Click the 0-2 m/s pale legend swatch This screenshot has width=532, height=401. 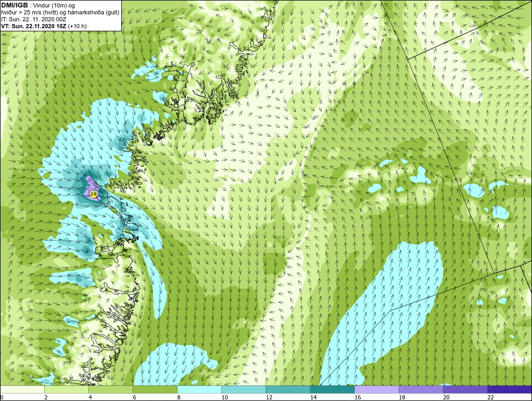coord(22,389)
